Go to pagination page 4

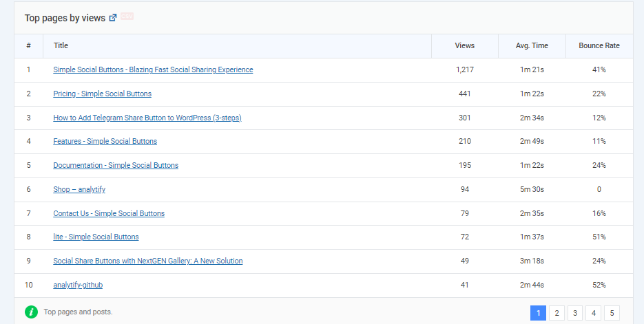(x=594, y=313)
